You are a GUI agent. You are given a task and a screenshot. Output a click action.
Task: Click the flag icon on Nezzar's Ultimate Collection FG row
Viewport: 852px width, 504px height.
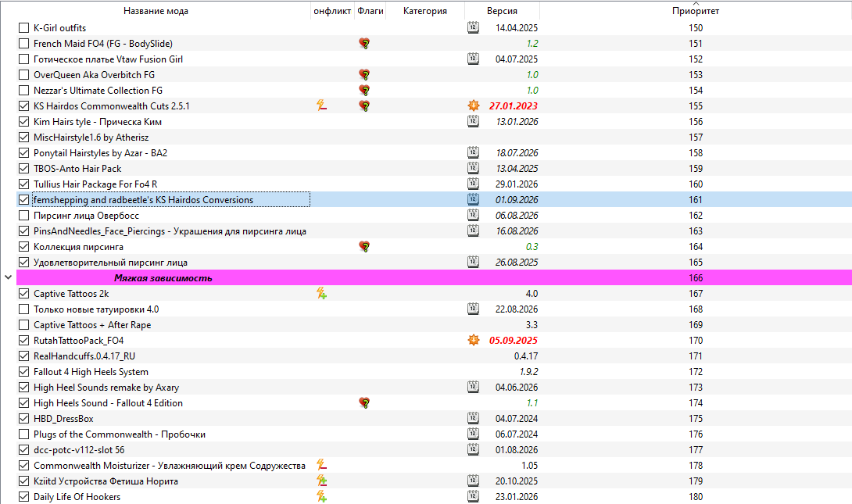click(364, 90)
